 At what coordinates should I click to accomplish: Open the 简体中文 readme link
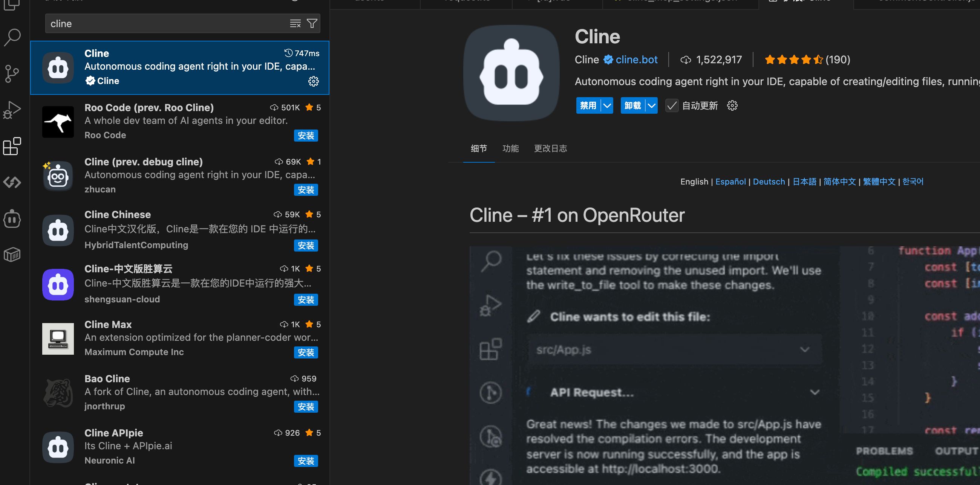839,181
